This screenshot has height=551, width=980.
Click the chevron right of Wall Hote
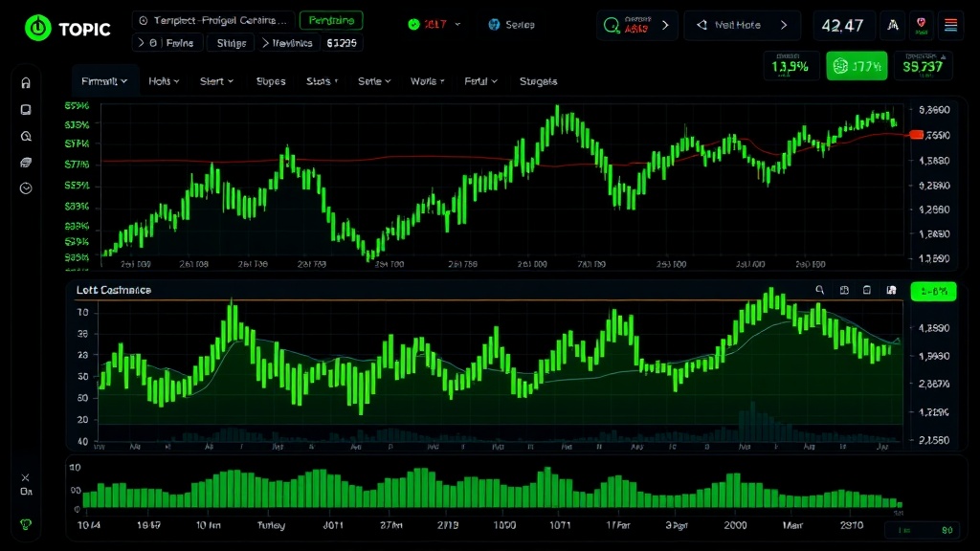click(x=784, y=25)
